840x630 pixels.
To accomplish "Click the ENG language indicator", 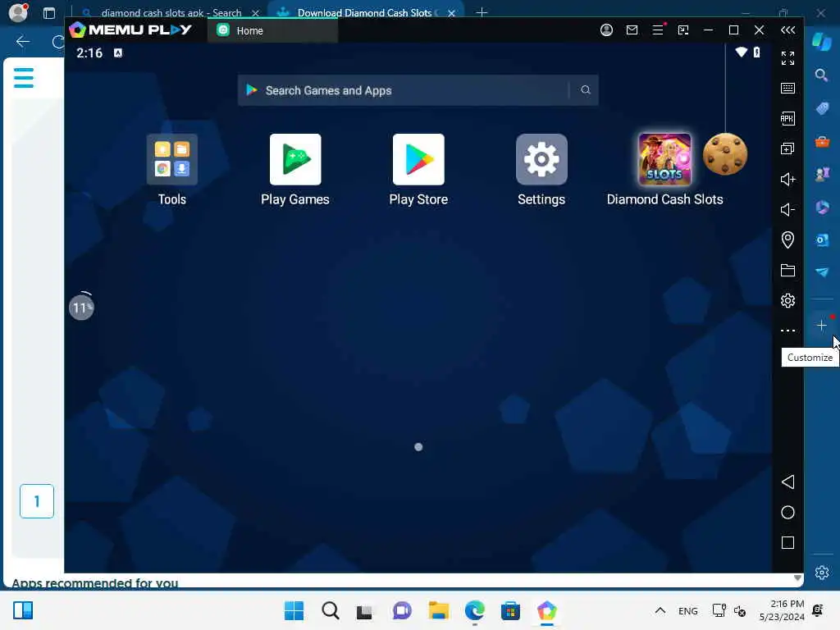I will [688, 610].
